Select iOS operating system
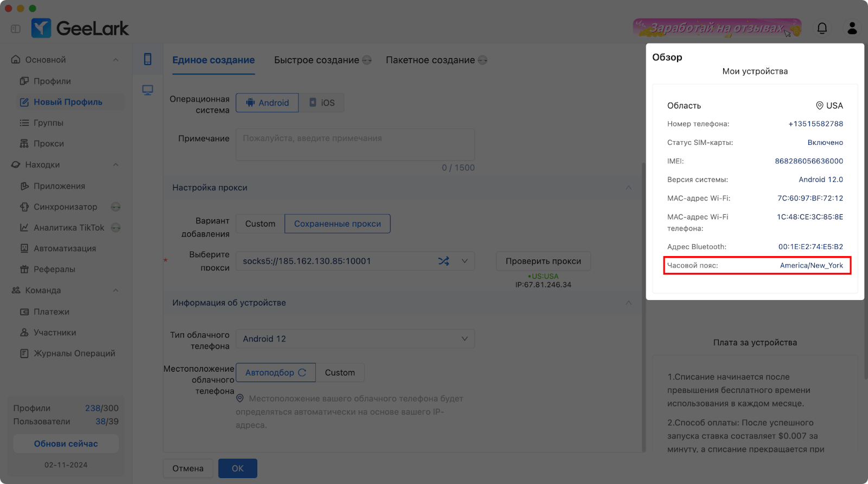Image resolution: width=868 pixels, height=484 pixels. pos(321,103)
